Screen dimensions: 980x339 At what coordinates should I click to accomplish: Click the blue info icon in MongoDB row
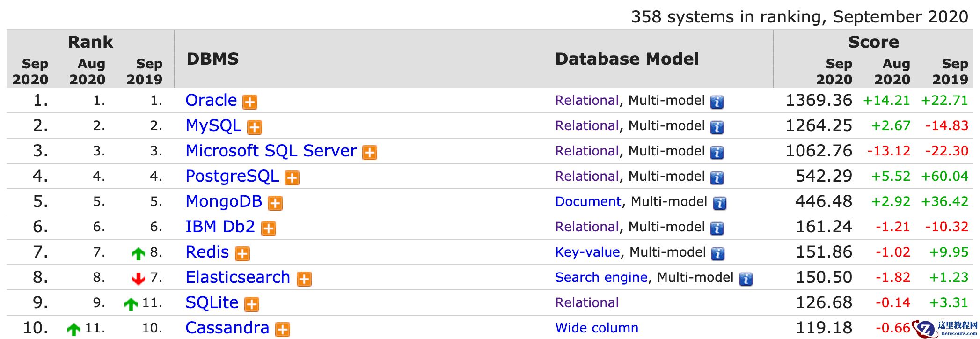[x=719, y=203]
